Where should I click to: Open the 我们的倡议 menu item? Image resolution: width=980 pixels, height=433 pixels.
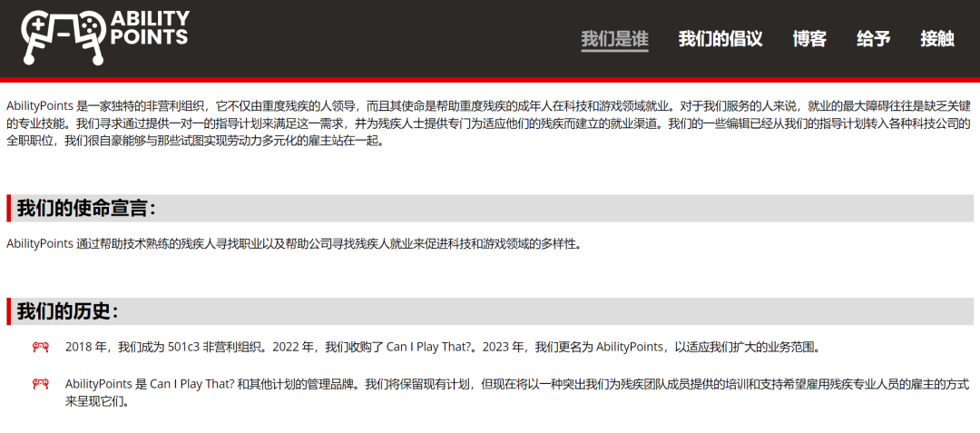[720, 39]
